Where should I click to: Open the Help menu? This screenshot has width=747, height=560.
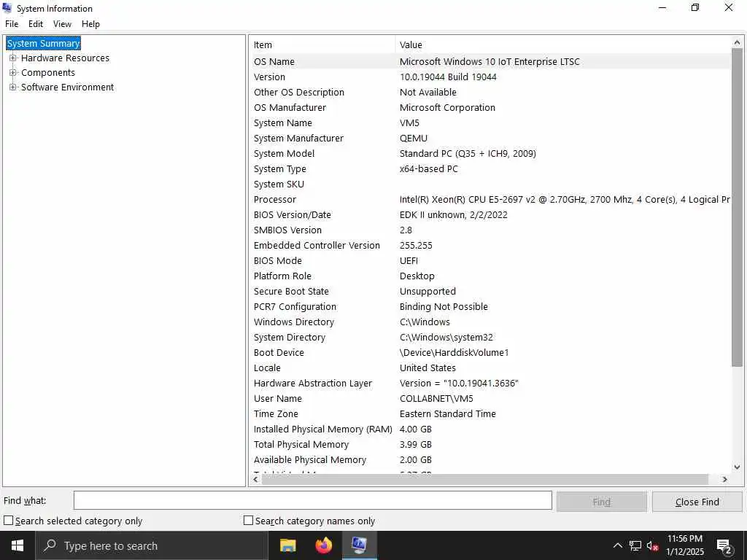point(90,24)
